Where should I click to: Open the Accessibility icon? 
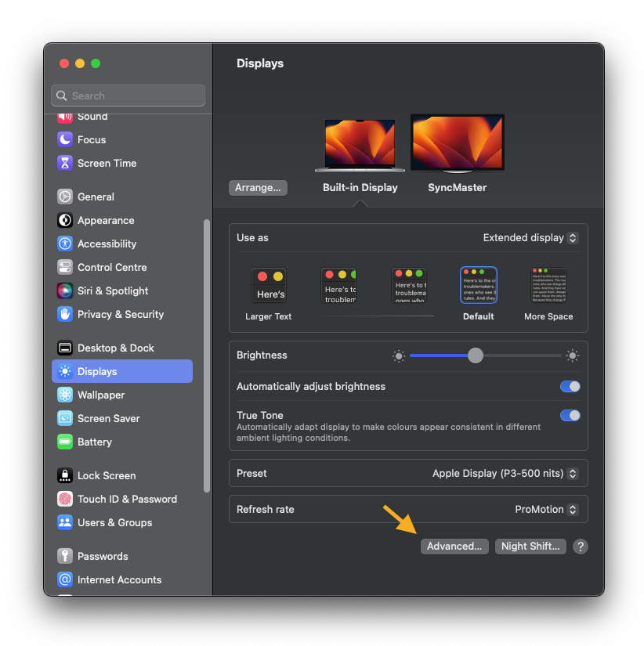pyautogui.click(x=65, y=244)
